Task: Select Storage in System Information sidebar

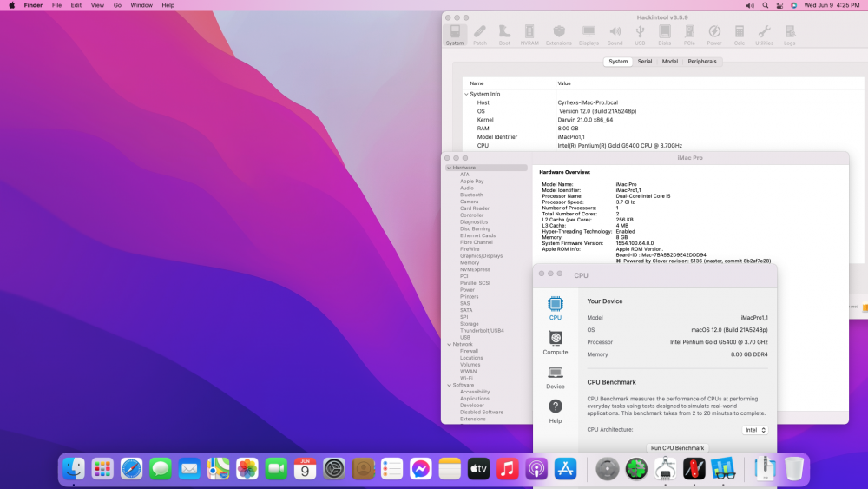Action: [469, 324]
